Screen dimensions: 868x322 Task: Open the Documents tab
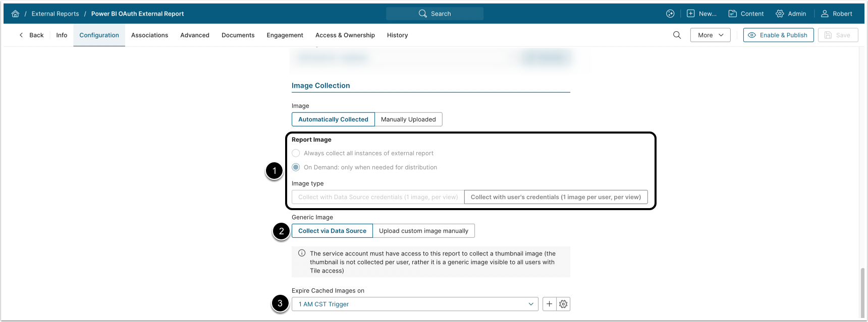[238, 35]
